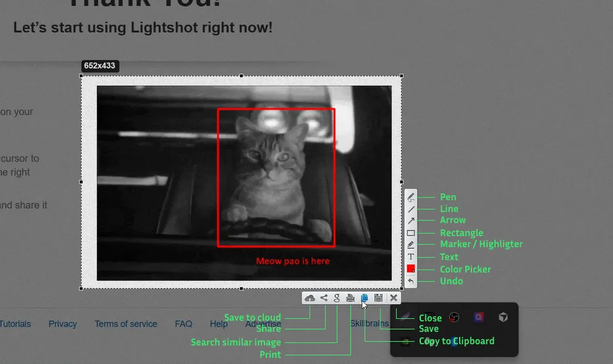Select the Line drawing tool

[410, 210]
